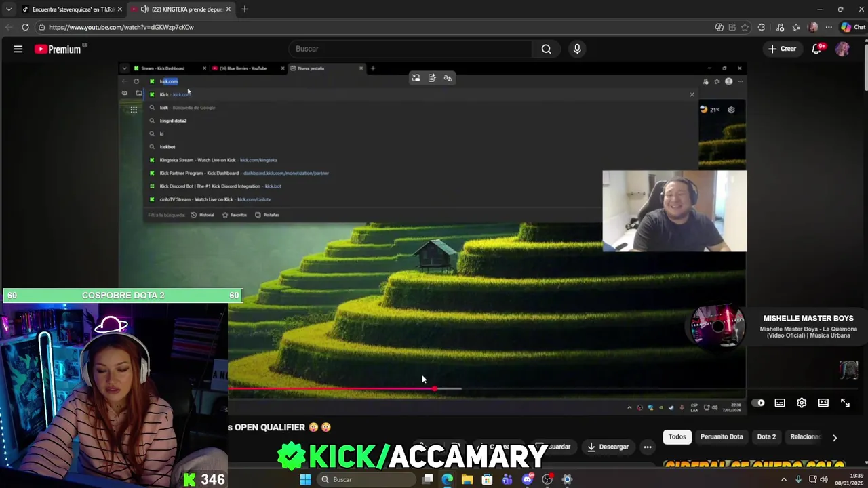
Task: Open Edge tab actions dropdown
Action: [x=8, y=9]
